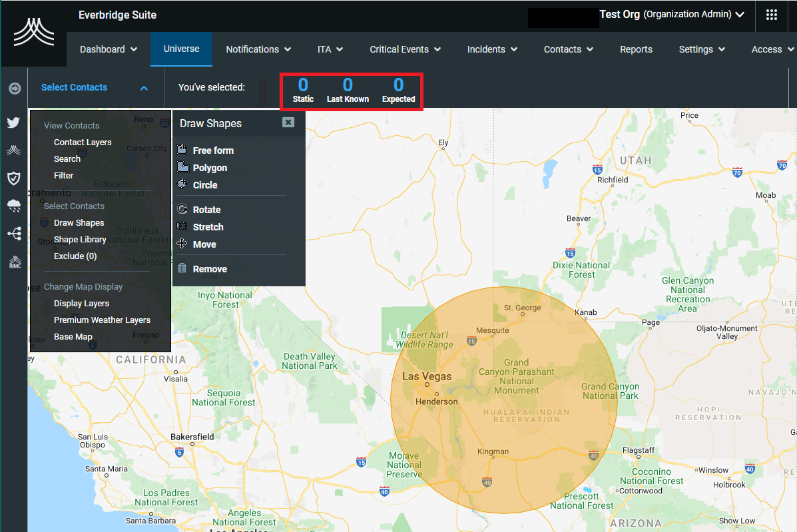
Task: Open the Reports menu item
Action: pyautogui.click(x=636, y=49)
